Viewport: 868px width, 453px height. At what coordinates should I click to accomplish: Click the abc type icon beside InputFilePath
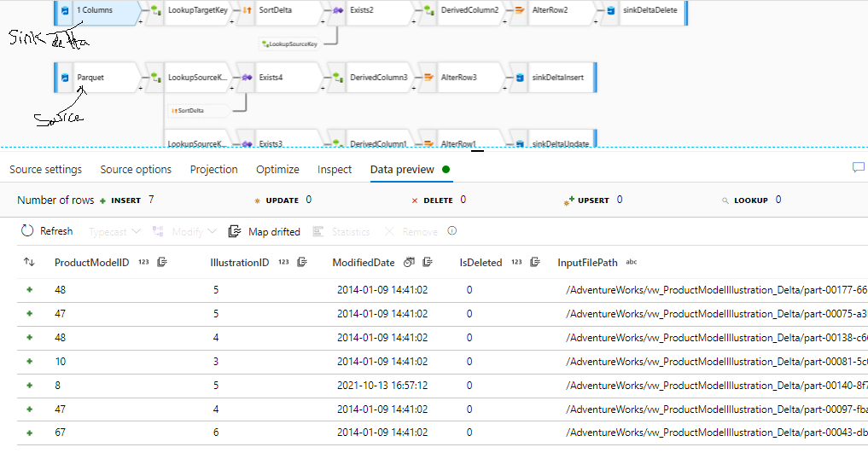click(x=632, y=262)
